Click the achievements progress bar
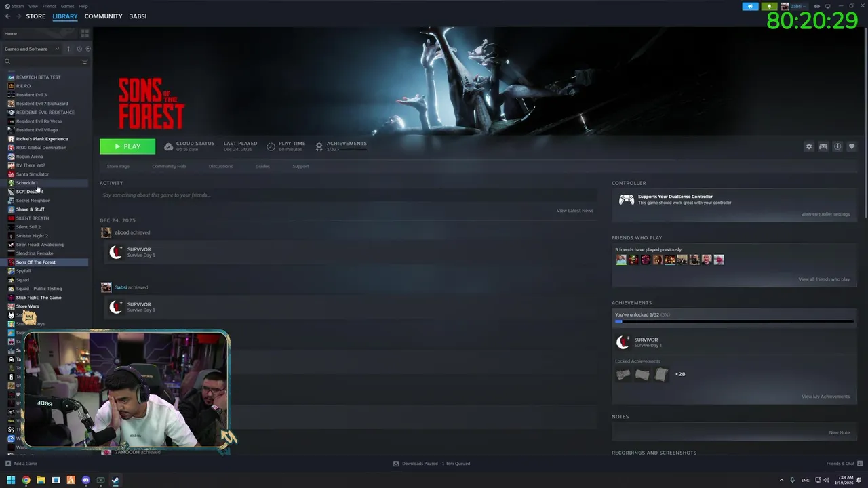This screenshot has width=868, height=488. click(x=734, y=321)
